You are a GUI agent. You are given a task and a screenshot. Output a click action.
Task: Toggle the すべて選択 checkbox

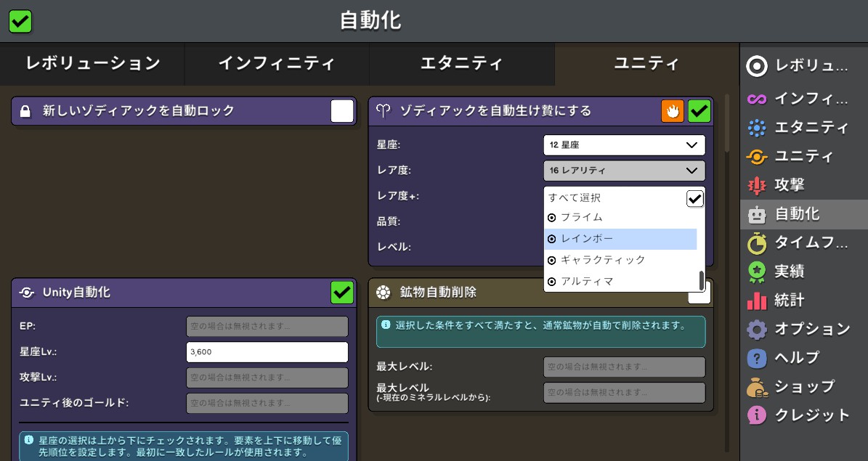coord(694,198)
